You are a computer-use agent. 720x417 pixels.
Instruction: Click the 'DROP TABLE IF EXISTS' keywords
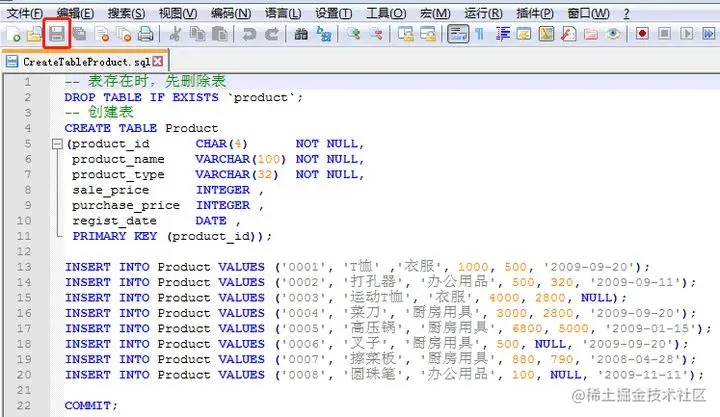[x=141, y=97]
